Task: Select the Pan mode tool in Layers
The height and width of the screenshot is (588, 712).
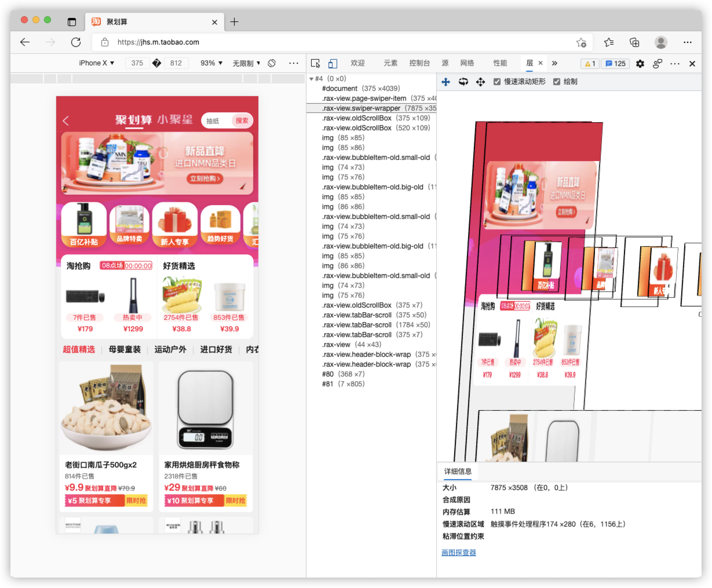Action: tap(446, 82)
